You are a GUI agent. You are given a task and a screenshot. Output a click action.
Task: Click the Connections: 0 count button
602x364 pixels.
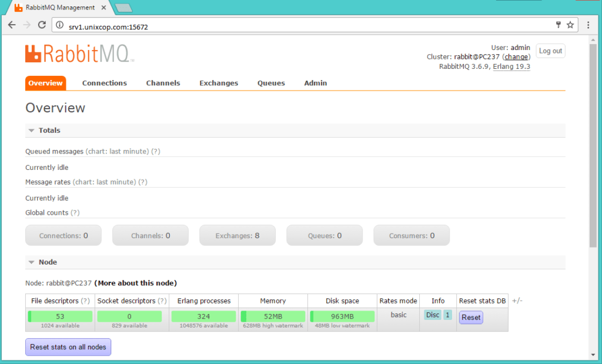click(x=63, y=235)
